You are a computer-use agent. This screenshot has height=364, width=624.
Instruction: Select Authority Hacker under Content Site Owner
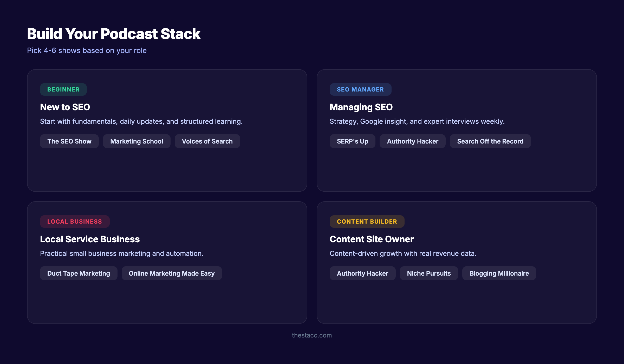pyautogui.click(x=362, y=273)
